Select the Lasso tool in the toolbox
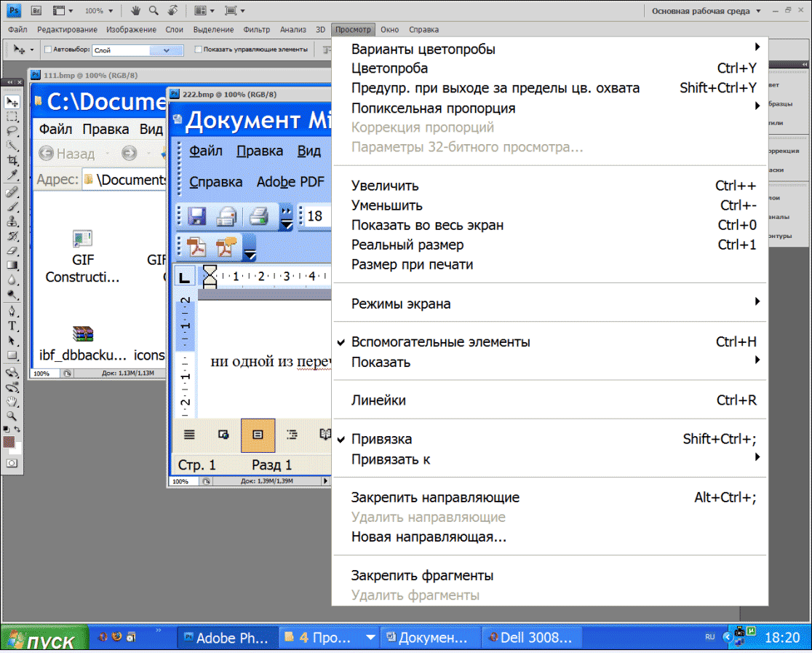 pyautogui.click(x=12, y=131)
